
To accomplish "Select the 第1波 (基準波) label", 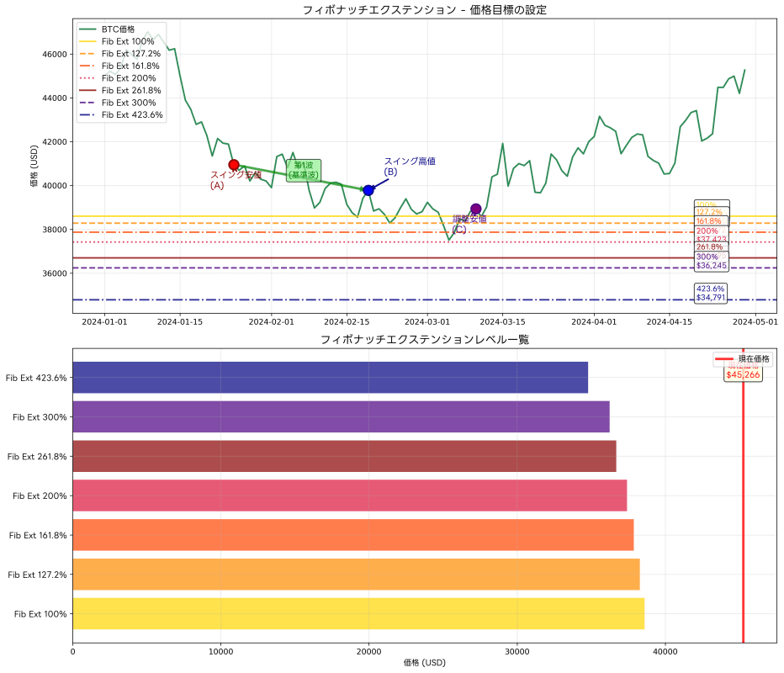I will pyautogui.click(x=302, y=171).
